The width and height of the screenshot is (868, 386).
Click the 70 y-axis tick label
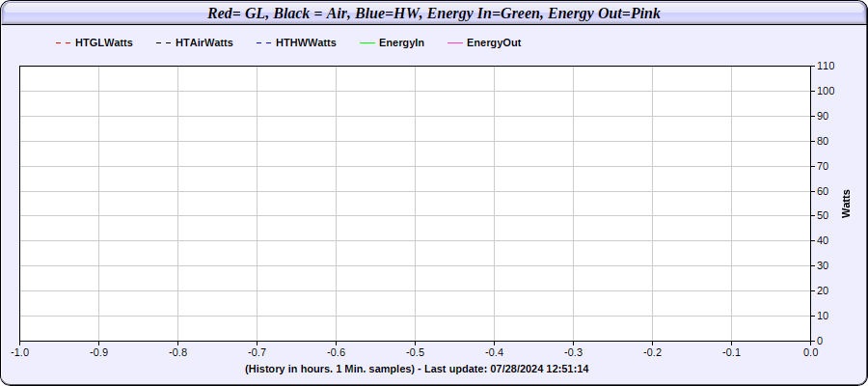[824, 166]
